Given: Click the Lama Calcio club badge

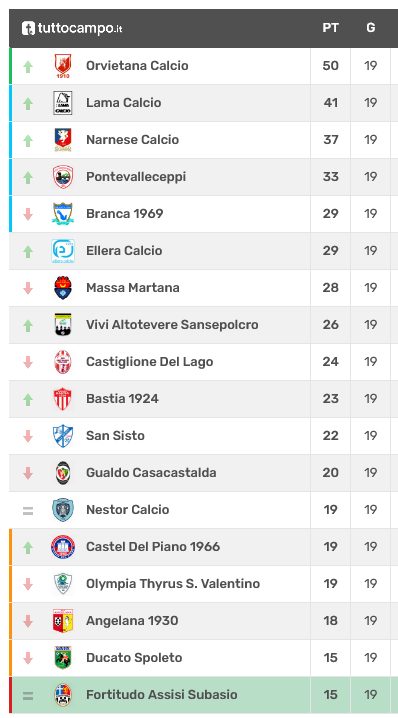Looking at the screenshot, I should point(63,103).
